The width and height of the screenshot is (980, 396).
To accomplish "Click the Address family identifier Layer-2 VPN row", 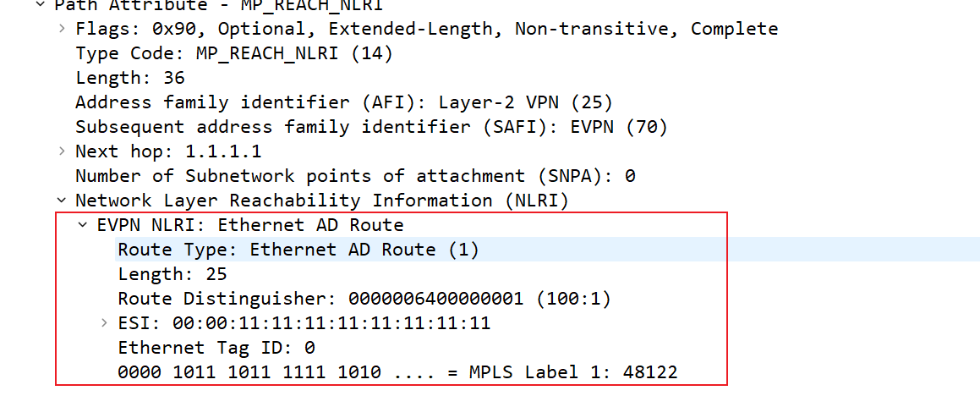I will pos(343,102).
